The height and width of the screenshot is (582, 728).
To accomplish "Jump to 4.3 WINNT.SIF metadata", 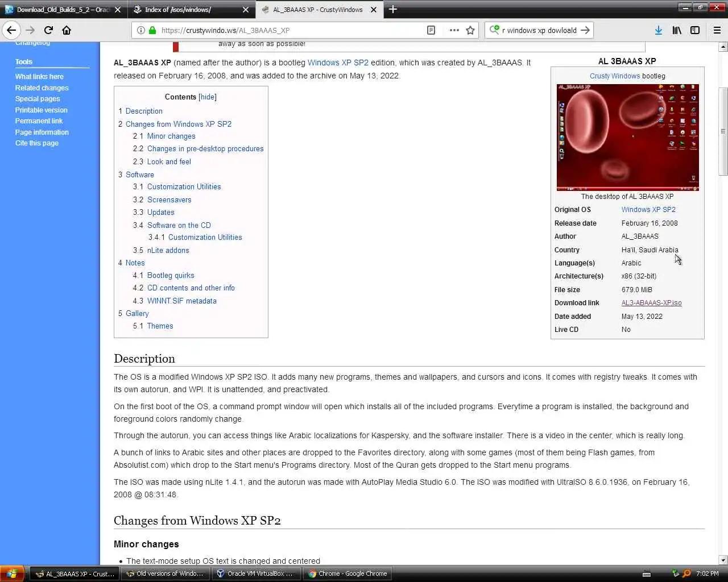I will (175, 301).
